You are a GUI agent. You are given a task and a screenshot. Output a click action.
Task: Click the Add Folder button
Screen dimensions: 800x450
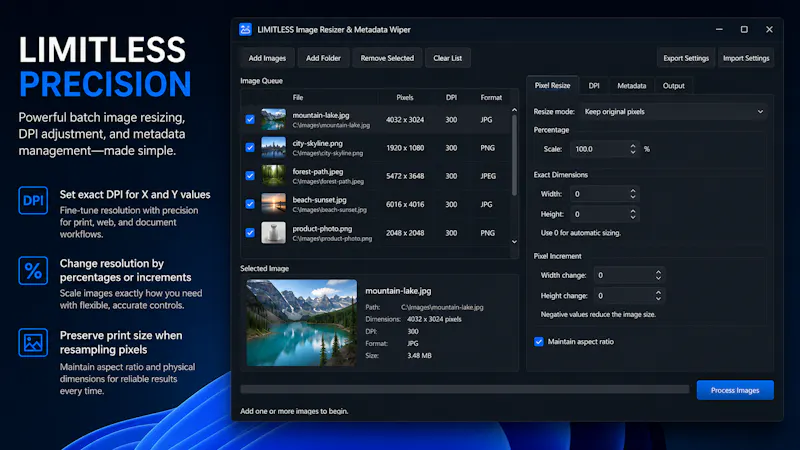(323, 58)
